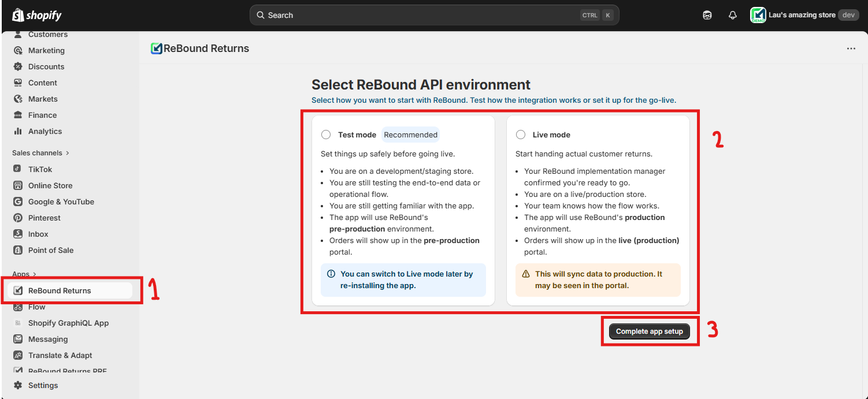Screen dimensions: 868x399
Task: Click the Marketing target icon
Action: coord(18,50)
